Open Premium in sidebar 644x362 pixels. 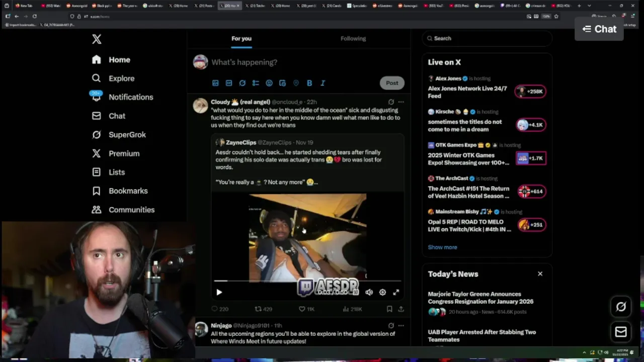coord(116,153)
